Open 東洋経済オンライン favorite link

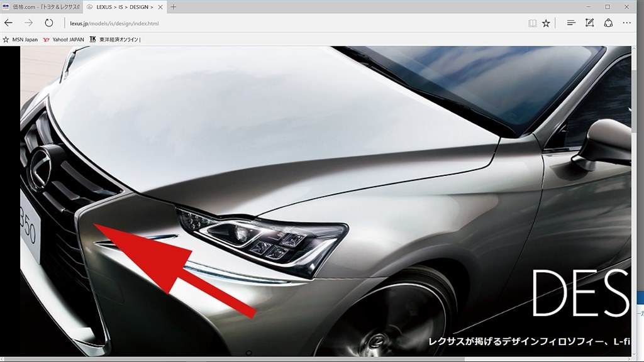(115, 40)
